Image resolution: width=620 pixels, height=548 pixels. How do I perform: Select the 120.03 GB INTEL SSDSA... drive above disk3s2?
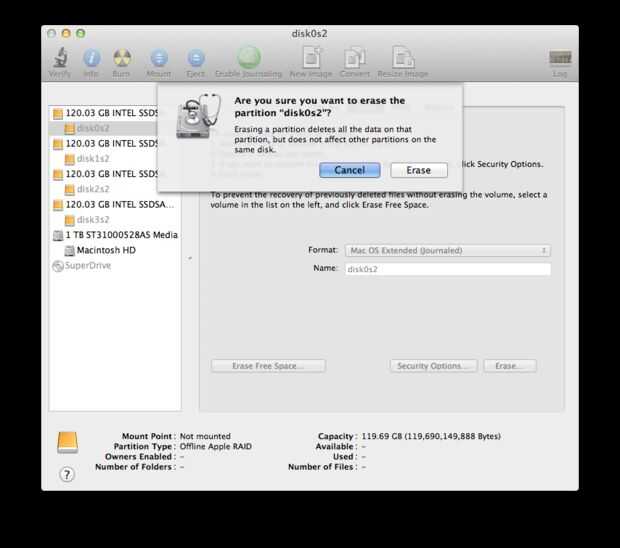click(x=114, y=204)
